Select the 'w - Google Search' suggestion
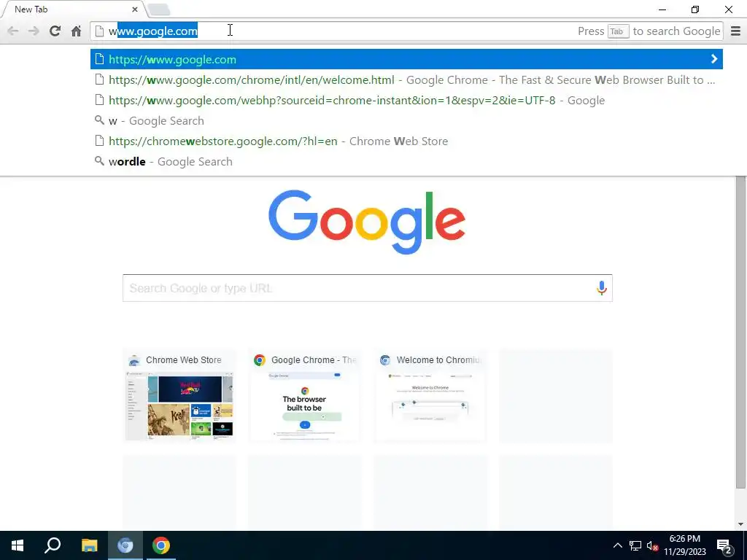747x560 pixels. (x=406, y=121)
